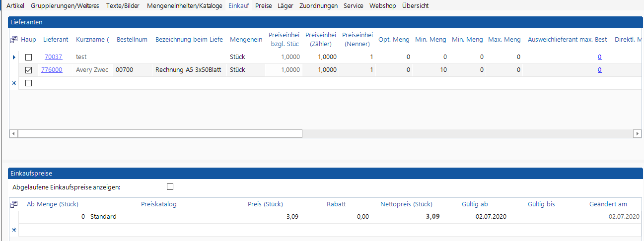
Task: Click the Preis (Stück) cell 3,09
Action: (x=292, y=217)
